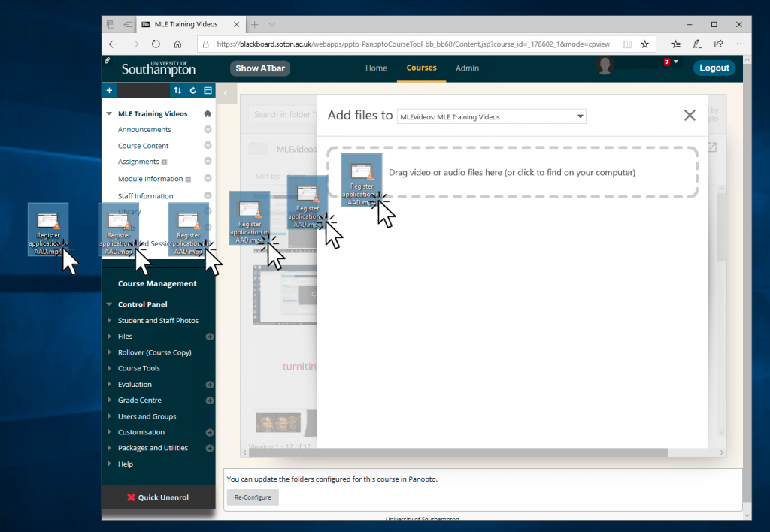
Task: Open Files section arrow icon
Action: pos(210,337)
